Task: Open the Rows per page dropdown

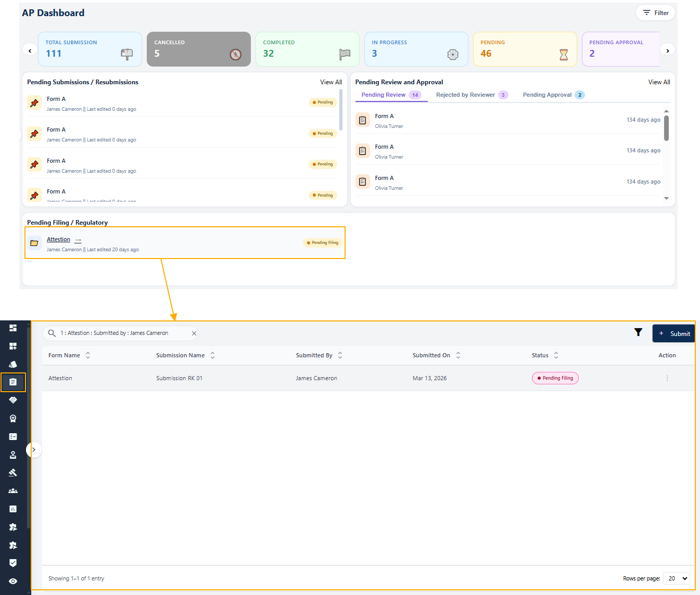Action: tap(677, 578)
